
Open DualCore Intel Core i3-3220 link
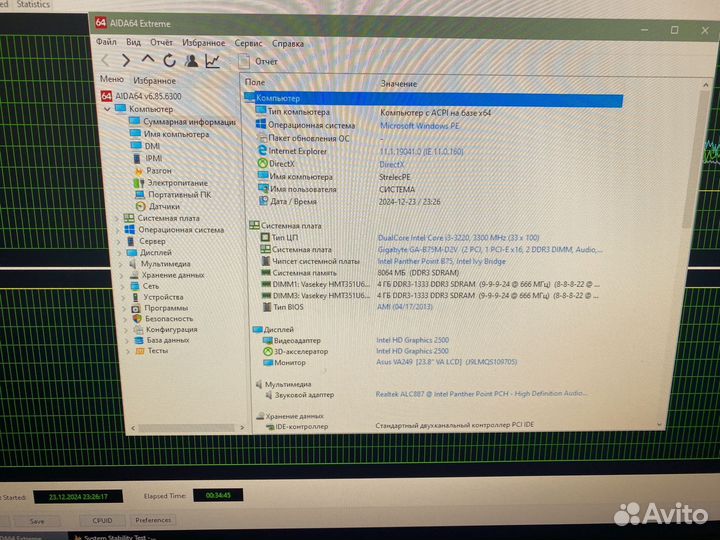click(458, 237)
